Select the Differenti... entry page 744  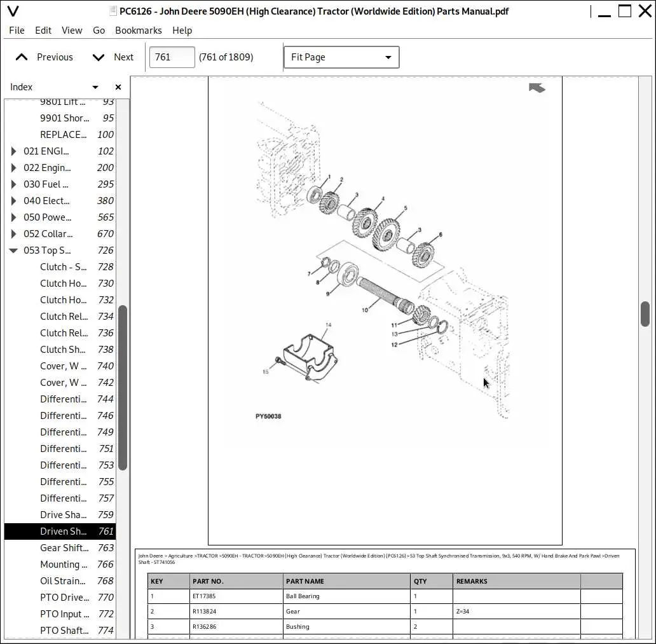coord(60,399)
